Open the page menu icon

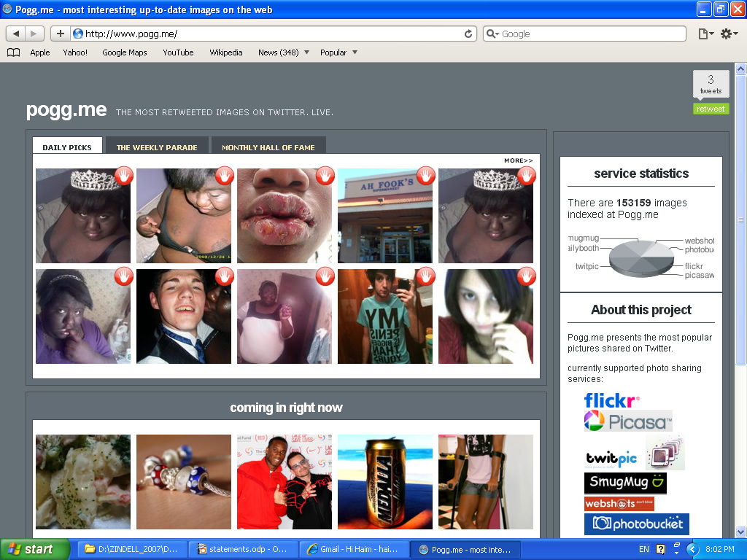pyautogui.click(x=705, y=34)
